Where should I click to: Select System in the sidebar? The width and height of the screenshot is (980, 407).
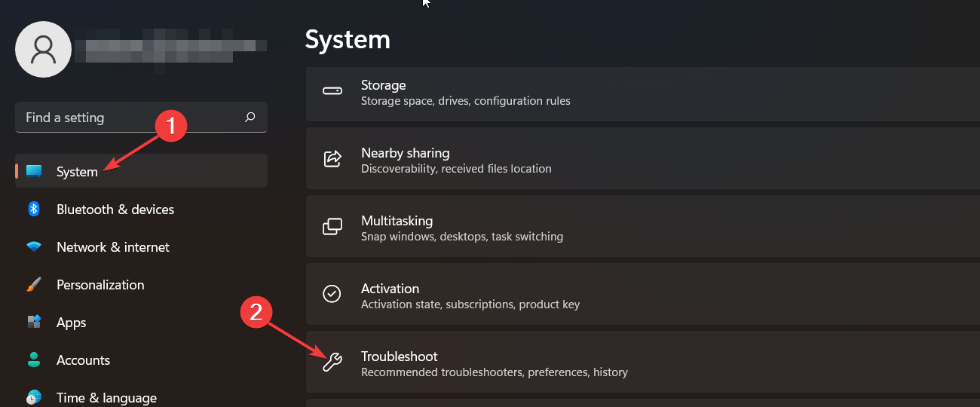(x=77, y=172)
